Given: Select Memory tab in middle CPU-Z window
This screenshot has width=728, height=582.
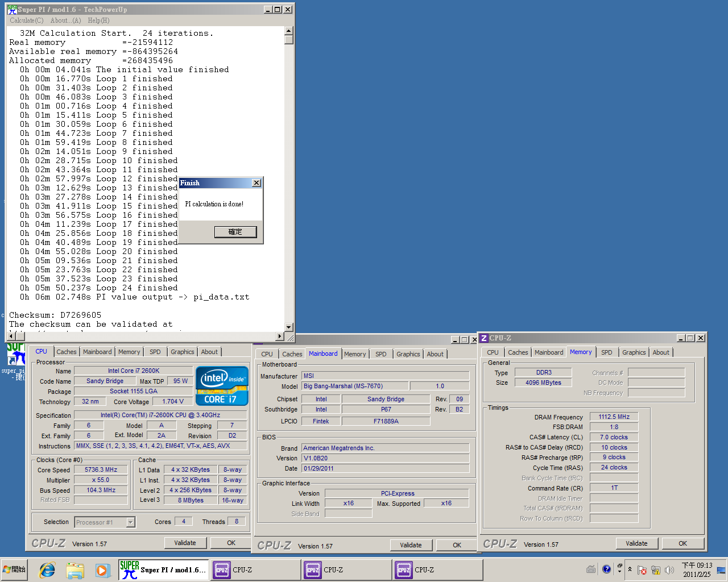Looking at the screenshot, I should click(355, 354).
